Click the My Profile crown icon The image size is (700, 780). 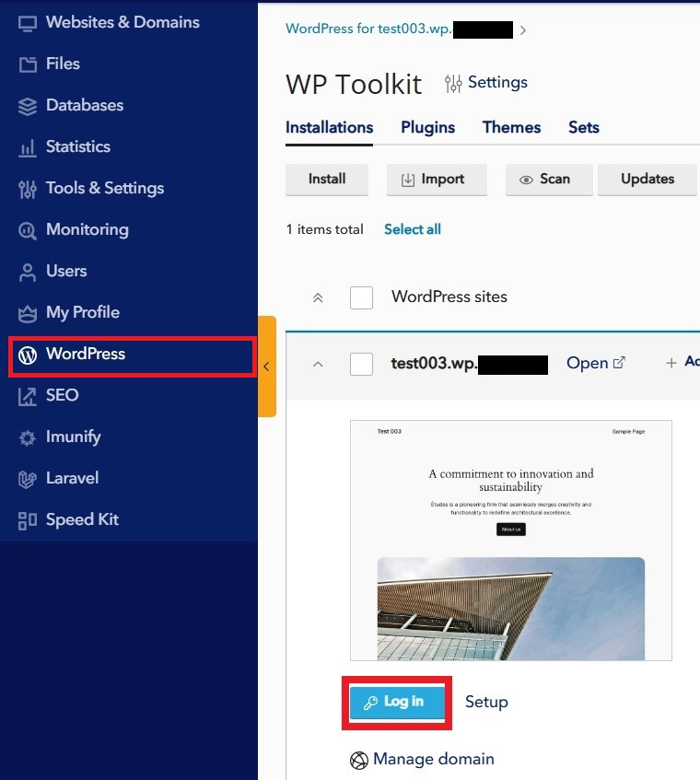pyautogui.click(x=28, y=313)
